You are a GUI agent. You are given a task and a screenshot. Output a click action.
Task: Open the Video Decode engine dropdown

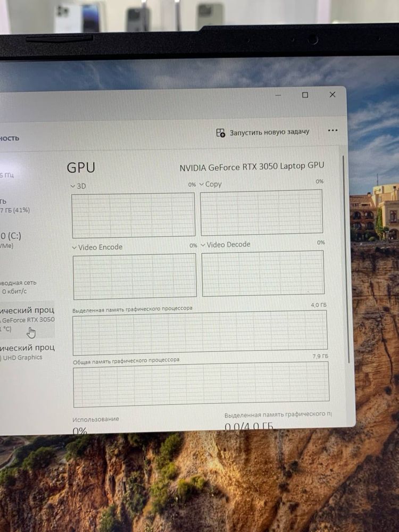click(x=203, y=245)
